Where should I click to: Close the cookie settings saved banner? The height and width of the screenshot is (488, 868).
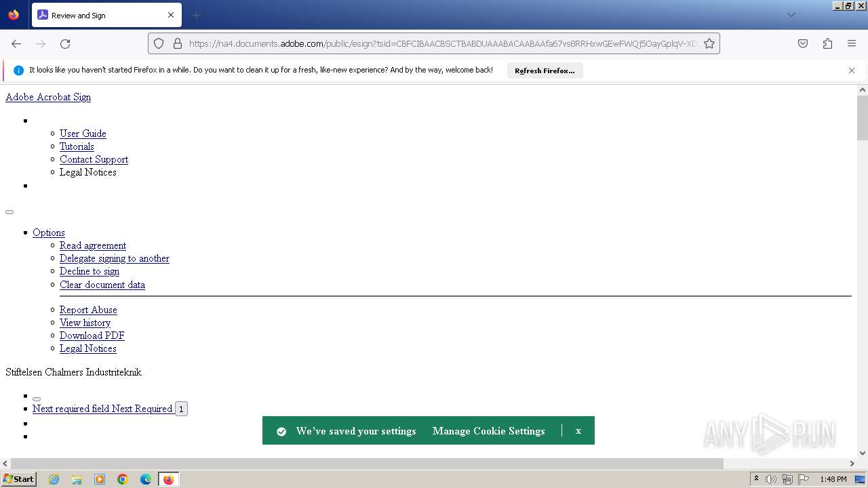pyautogui.click(x=578, y=430)
